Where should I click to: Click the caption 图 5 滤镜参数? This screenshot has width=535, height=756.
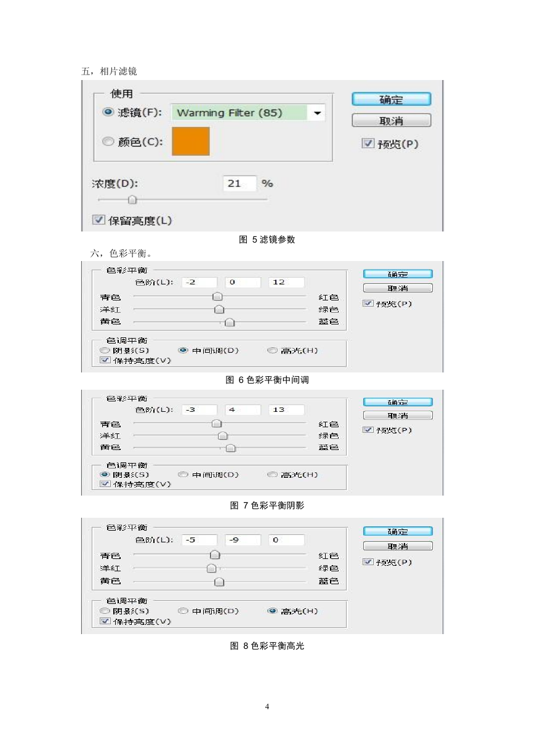[267, 240]
